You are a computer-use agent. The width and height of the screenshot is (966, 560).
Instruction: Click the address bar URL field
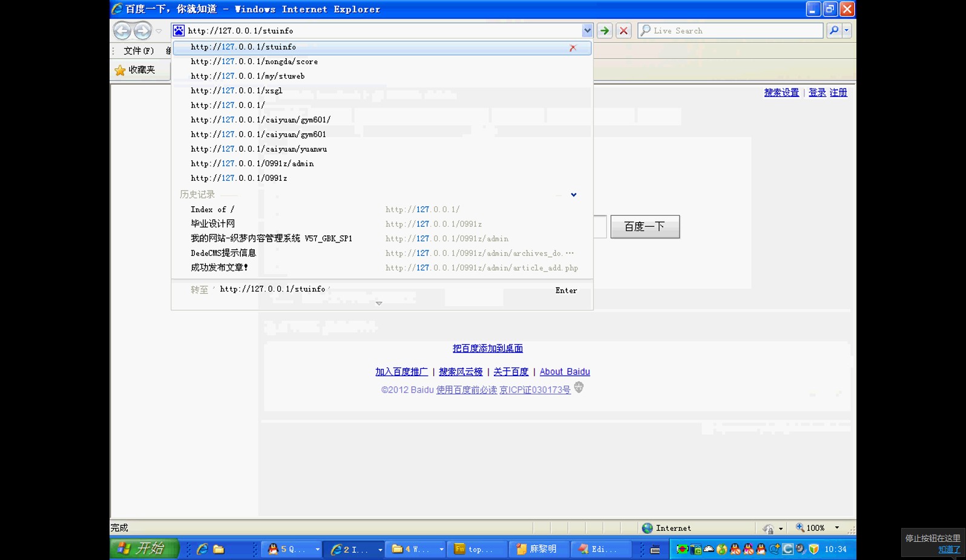(x=383, y=30)
